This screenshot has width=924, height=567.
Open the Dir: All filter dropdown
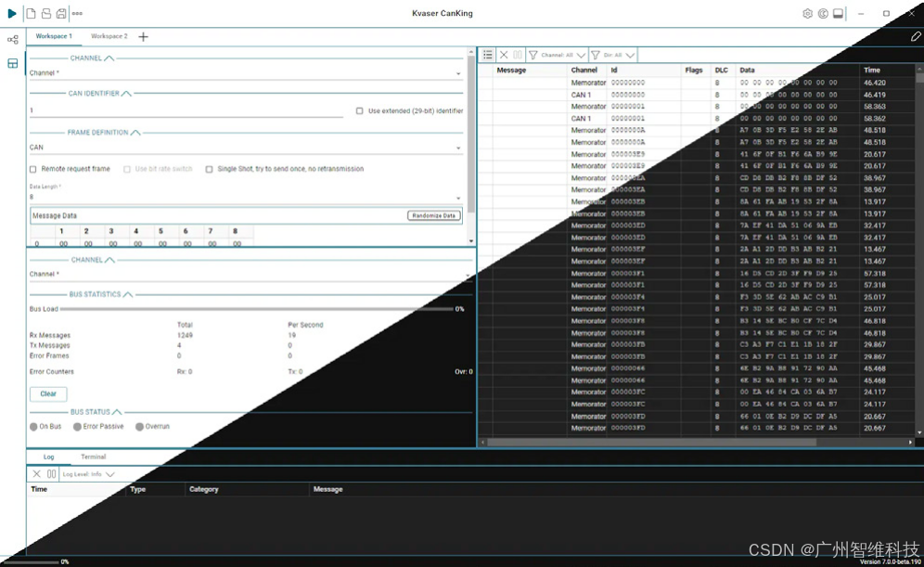[619, 55]
